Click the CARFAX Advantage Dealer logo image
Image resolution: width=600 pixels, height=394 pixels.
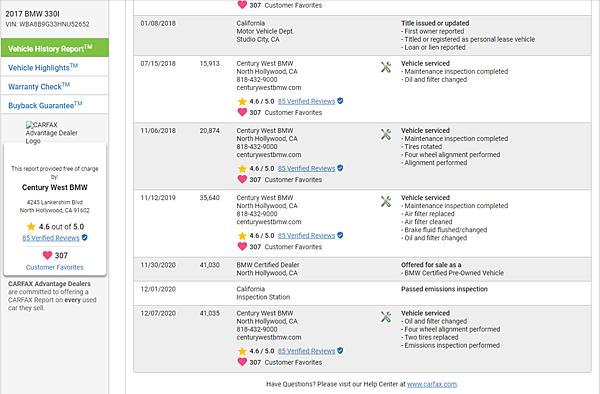pos(52,133)
